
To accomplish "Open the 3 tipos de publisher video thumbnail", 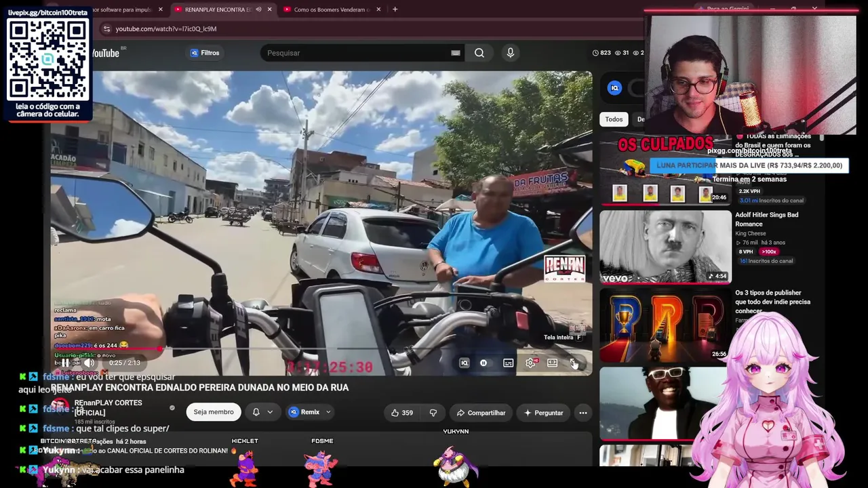I will point(665,325).
